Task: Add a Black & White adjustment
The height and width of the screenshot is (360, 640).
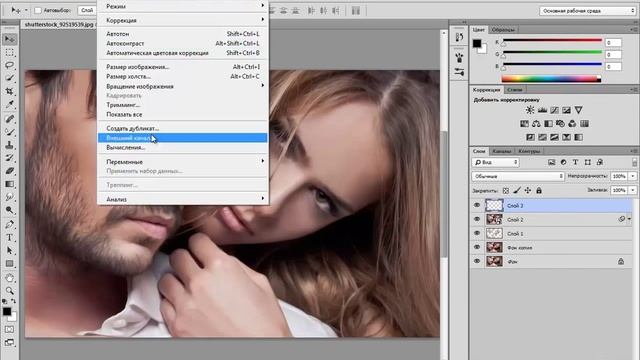Action: 548,123
